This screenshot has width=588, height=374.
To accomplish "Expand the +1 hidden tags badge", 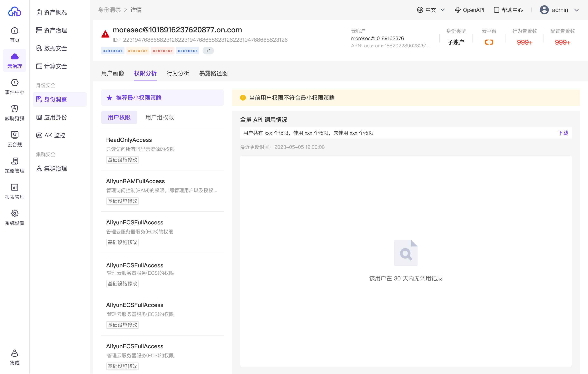I will (x=208, y=51).
